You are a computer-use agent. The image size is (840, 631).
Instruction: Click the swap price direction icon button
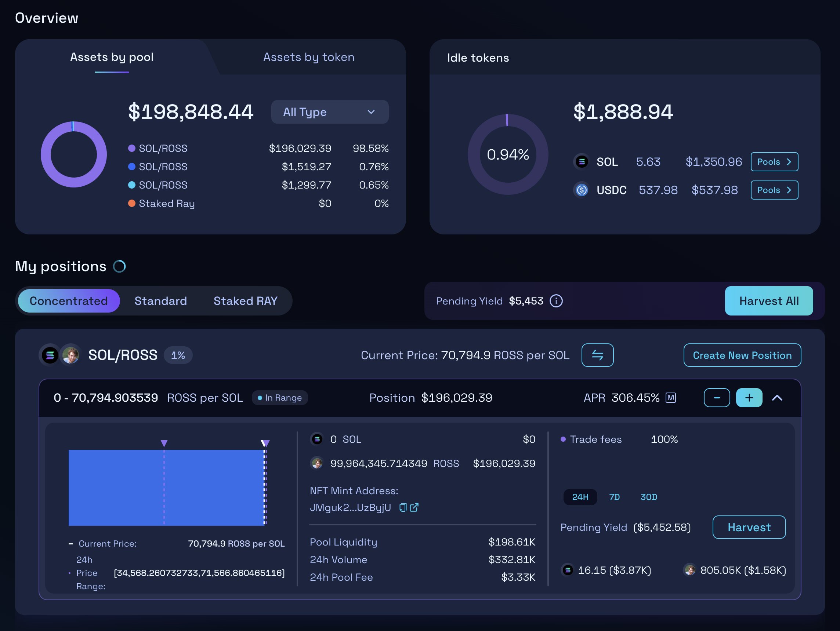point(597,355)
